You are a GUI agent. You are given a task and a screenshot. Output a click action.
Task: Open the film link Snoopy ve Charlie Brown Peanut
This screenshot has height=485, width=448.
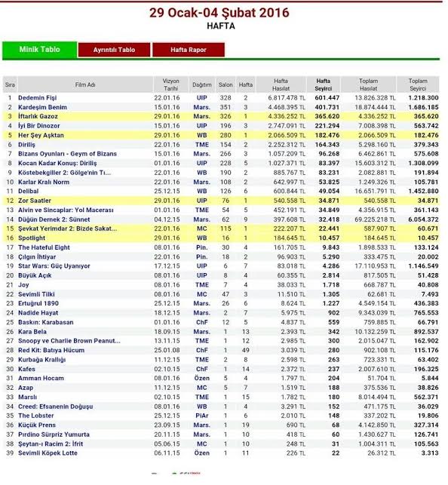69,341
